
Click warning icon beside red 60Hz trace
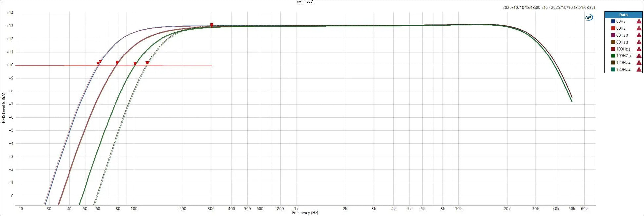pyautogui.click(x=639, y=28)
